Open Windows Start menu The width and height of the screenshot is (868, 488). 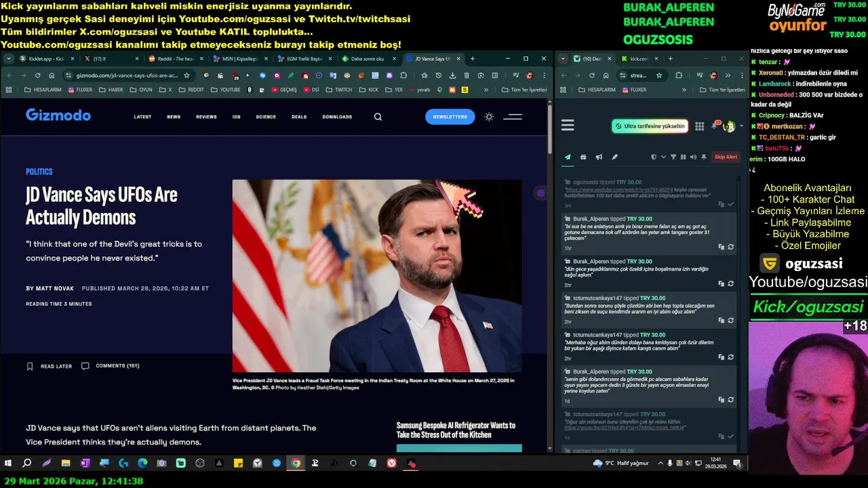coord(8,464)
